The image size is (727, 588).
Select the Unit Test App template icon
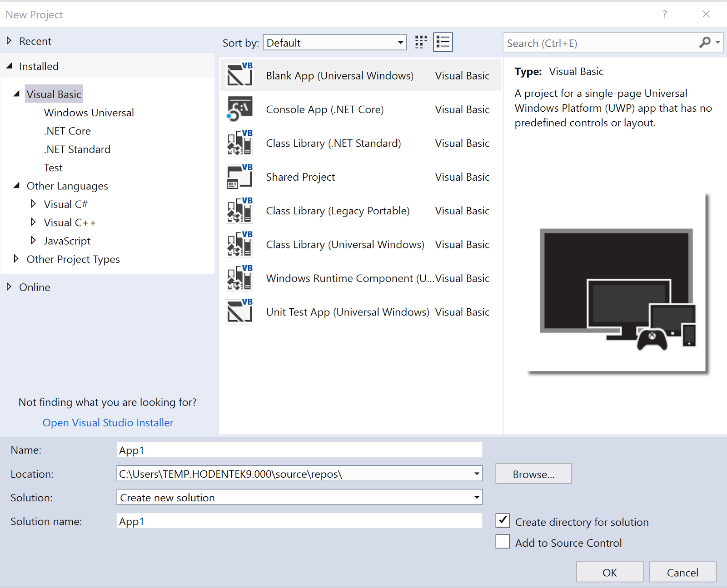(239, 311)
